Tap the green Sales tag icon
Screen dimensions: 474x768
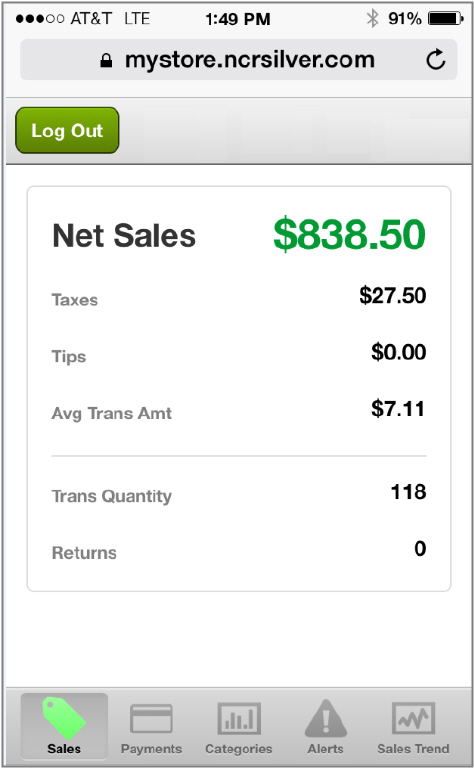coord(64,718)
